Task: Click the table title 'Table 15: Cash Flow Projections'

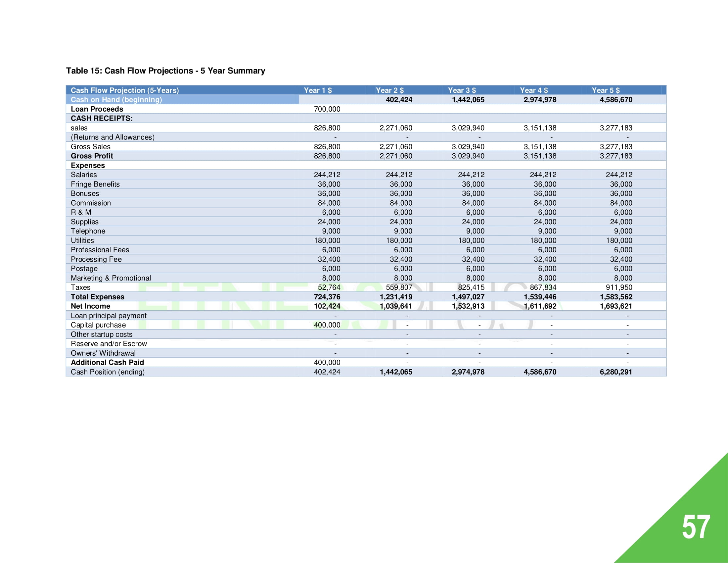Action: 165,71
